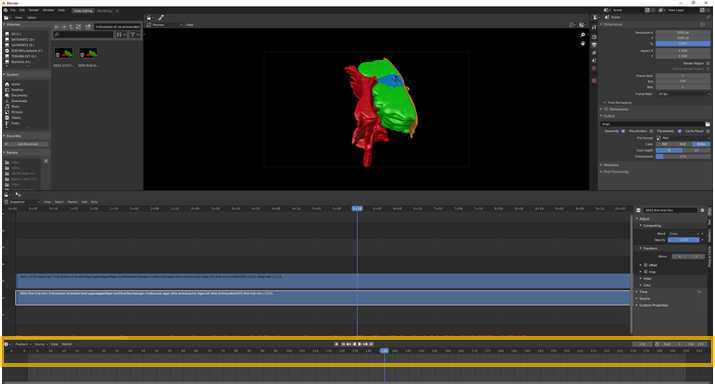Set Color Depth to 16
The width and height of the screenshot is (715, 384).
(x=697, y=150)
